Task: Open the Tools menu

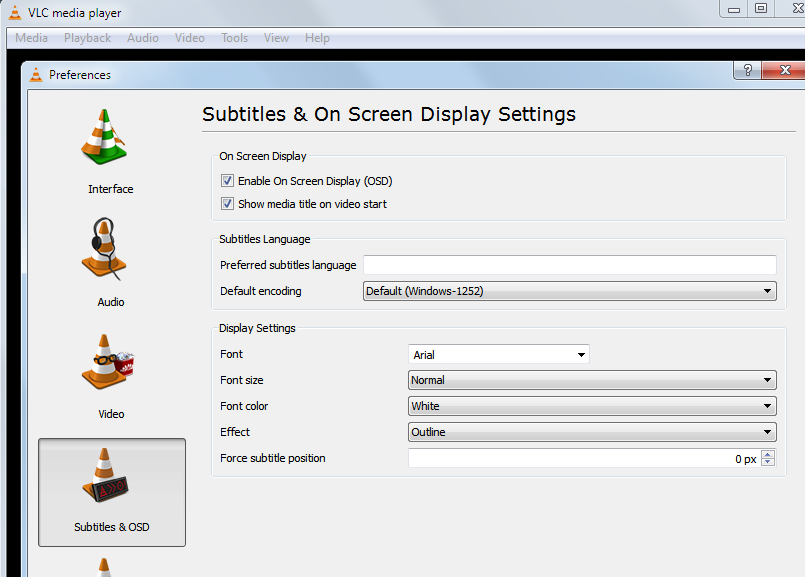Action: 234,38
